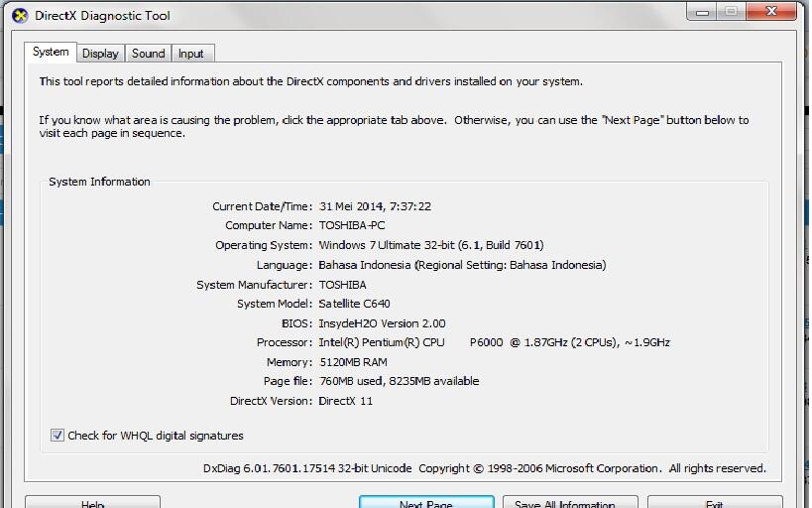Click the "System Information" group label

coord(99,182)
